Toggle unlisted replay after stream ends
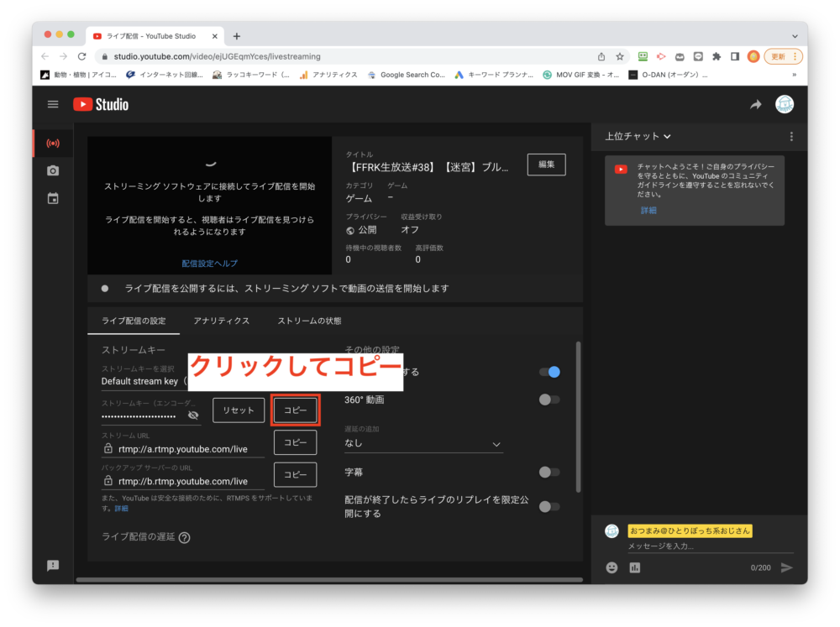Viewport: 840px width, 627px height. pyautogui.click(x=549, y=506)
